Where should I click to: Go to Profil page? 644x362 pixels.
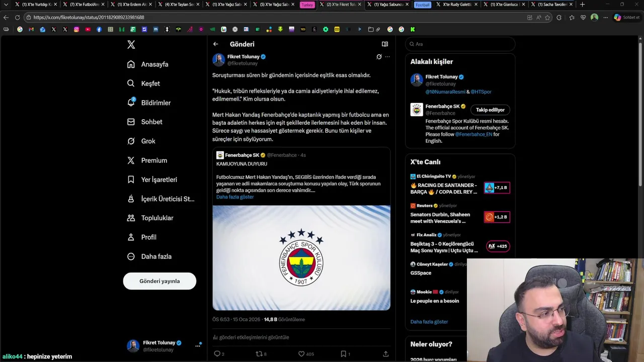142,237
